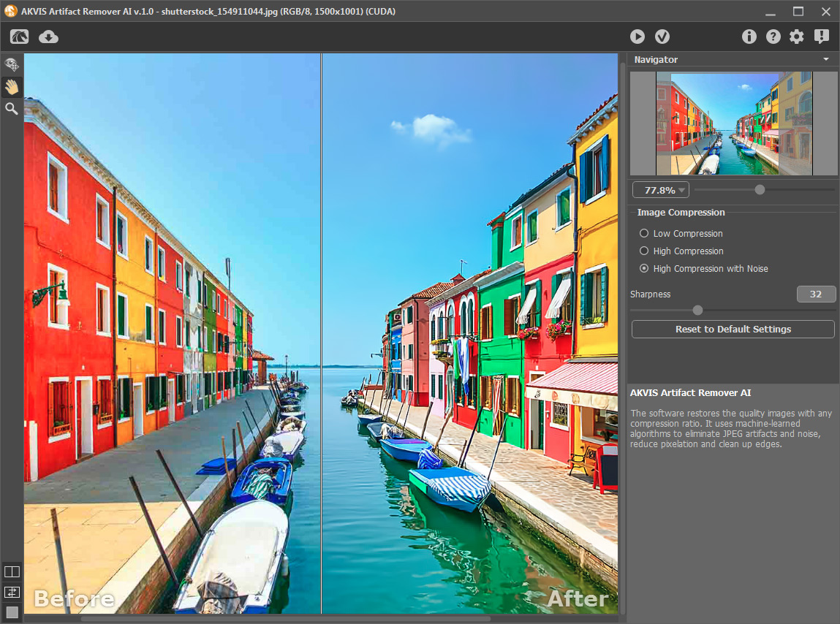Image resolution: width=840 pixels, height=624 pixels.
Task: Open Help question mark icon
Action: 773,37
